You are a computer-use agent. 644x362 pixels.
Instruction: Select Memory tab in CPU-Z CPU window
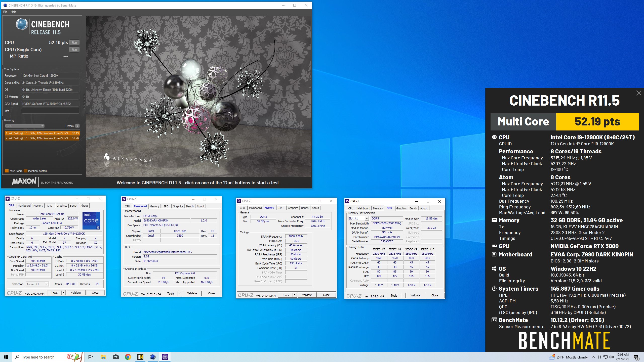(38, 206)
